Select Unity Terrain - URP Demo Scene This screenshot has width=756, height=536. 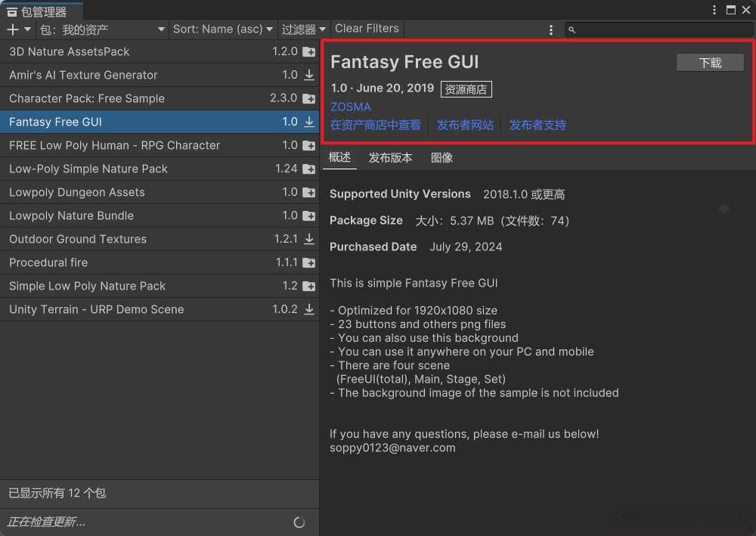(159, 309)
